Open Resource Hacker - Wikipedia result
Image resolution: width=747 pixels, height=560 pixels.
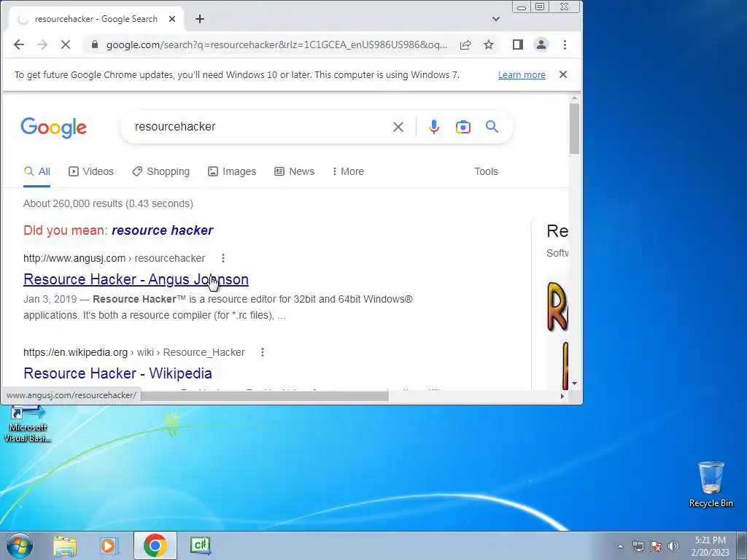[x=117, y=373]
